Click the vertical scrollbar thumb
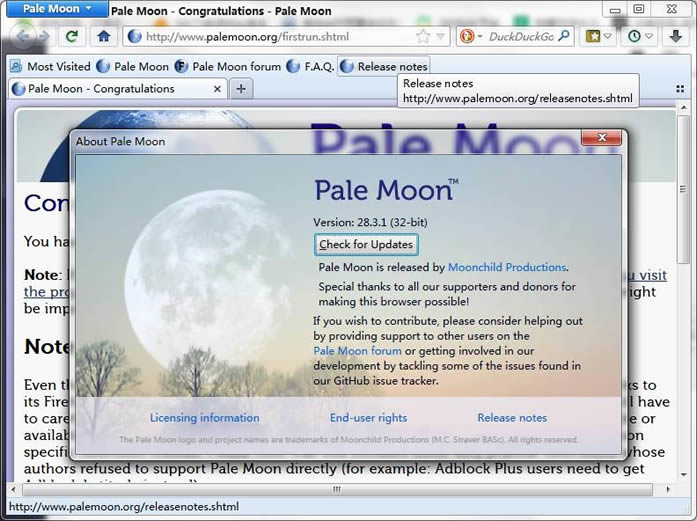 [683, 189]
